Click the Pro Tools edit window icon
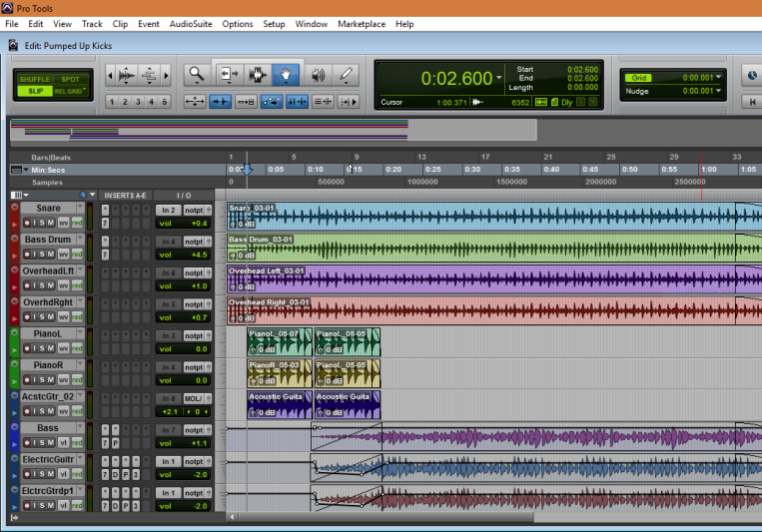Viewport: 762px width, 532px height. pos(13,46)
